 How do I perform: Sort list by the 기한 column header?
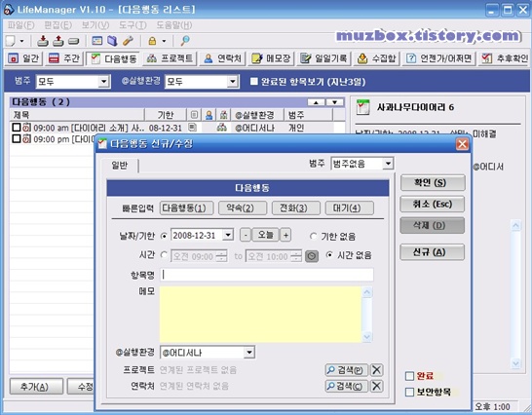point(166,115)
